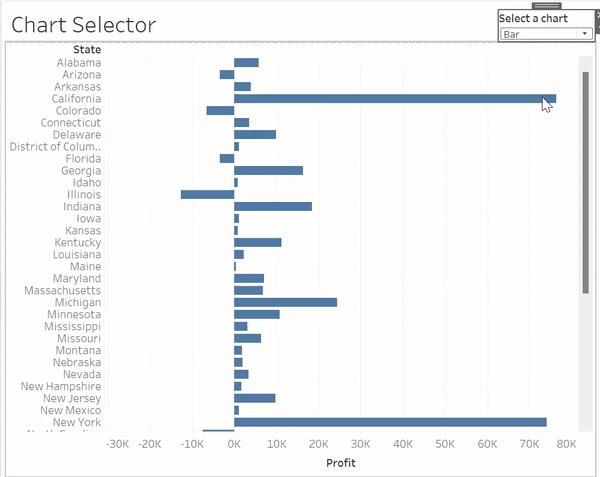This screenshot has width=600, height=477.
Task: Click the vertical scrollbar thumb
Action: tap(585, 180)
